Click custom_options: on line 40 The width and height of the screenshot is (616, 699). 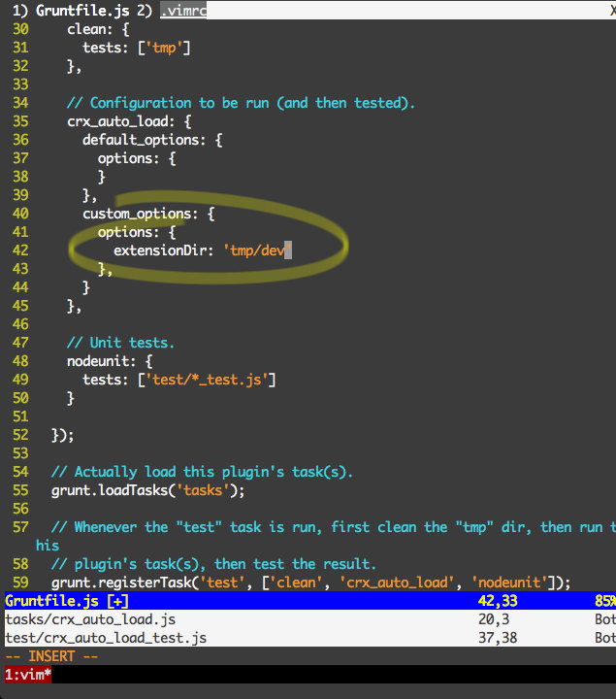click(x=140, y=214)
